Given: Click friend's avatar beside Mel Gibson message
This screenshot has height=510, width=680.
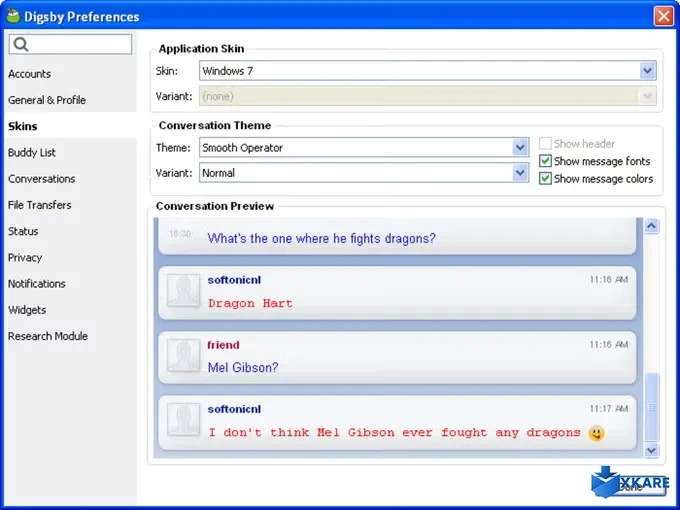Looking at the screenshot, I should click(183, 355).
